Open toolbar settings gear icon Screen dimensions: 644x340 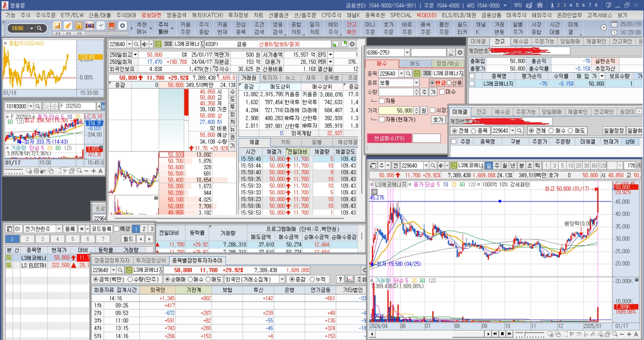point(123,26)
